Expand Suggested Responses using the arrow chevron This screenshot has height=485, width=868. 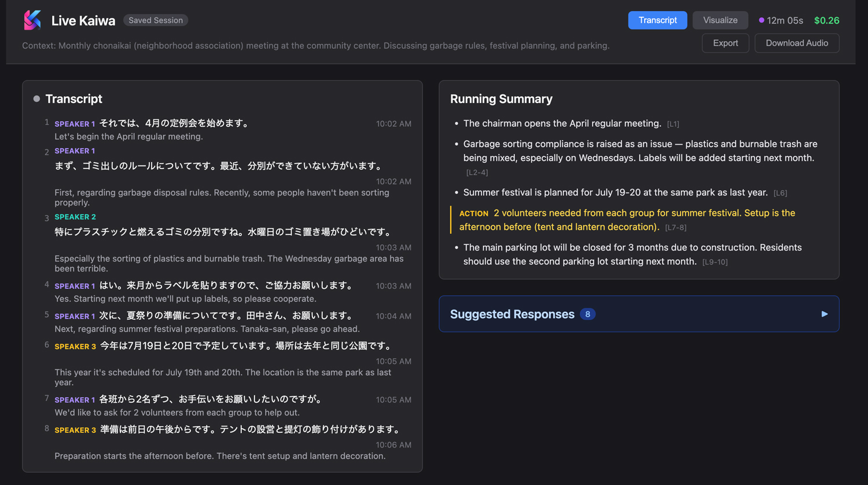[x=824, y=314]
